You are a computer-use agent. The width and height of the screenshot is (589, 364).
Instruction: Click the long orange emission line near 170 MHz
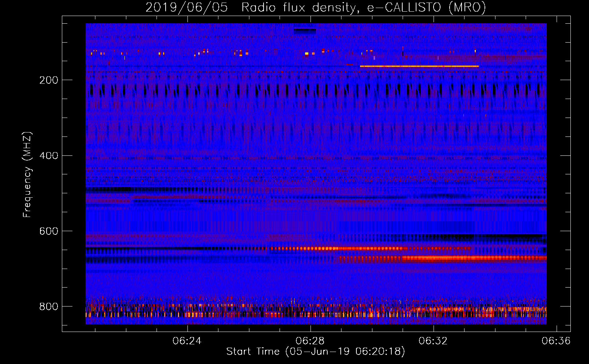(x=419, y=66)
